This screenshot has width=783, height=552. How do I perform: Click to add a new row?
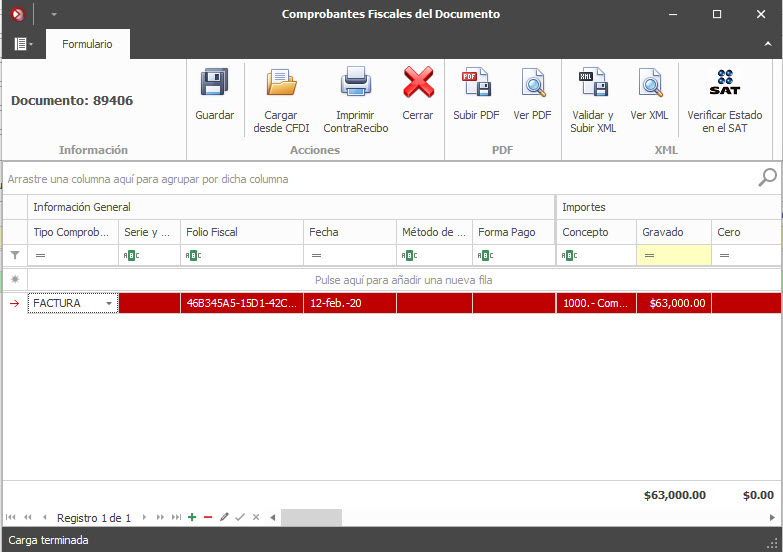point(403,280)
